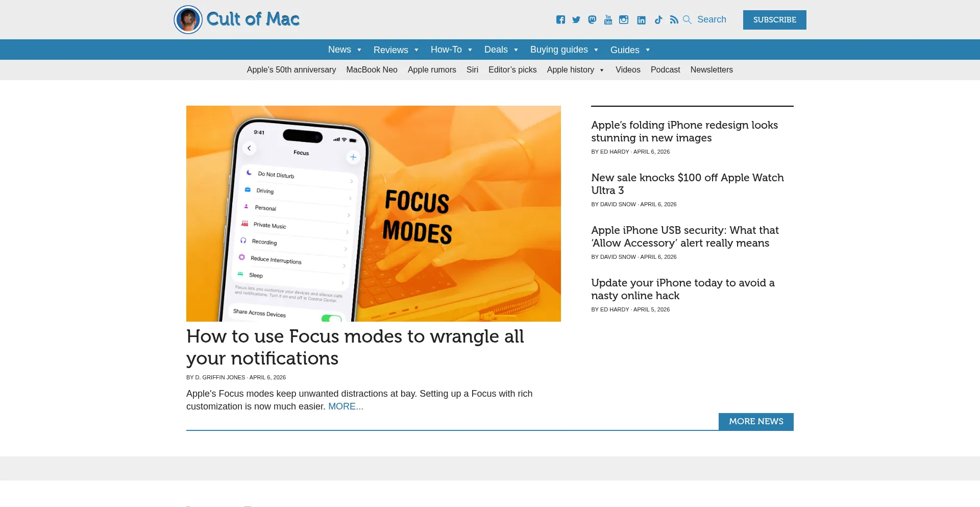The width and height of the screenshot is (980, 507).
Task: Open the Facebook social icon
Action: coord(560,20)
